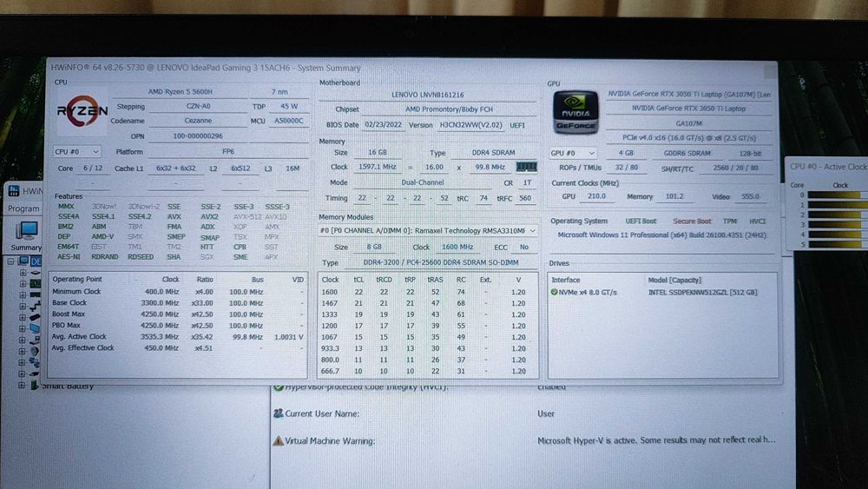Click the Virtual Machine Warning triangle icon

278,441
